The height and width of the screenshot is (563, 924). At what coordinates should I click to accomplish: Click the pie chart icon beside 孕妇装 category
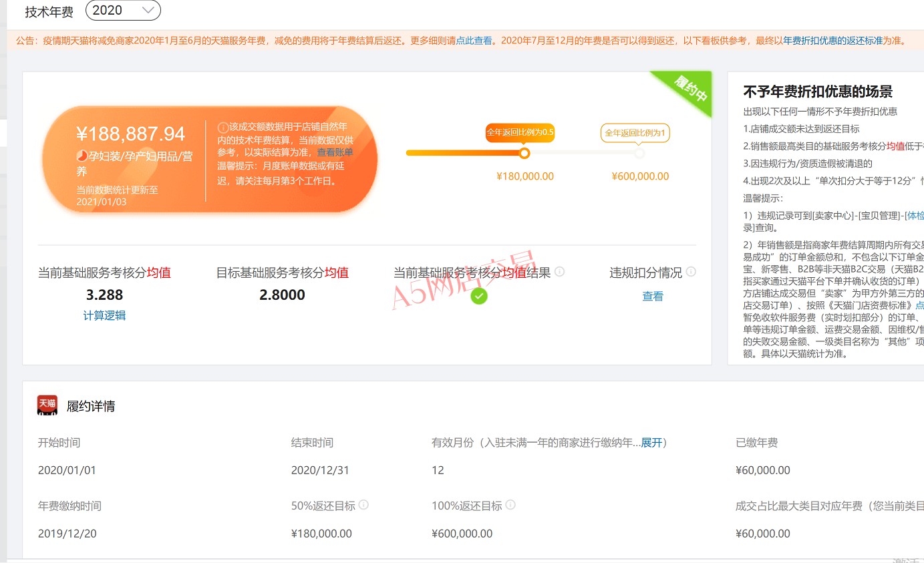[x=82, y=156]
